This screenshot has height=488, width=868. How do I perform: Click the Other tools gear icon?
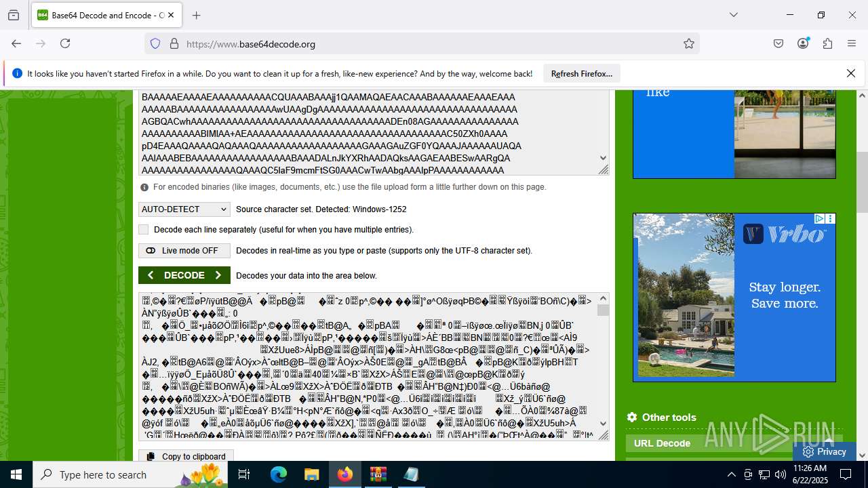pos(632,418)
